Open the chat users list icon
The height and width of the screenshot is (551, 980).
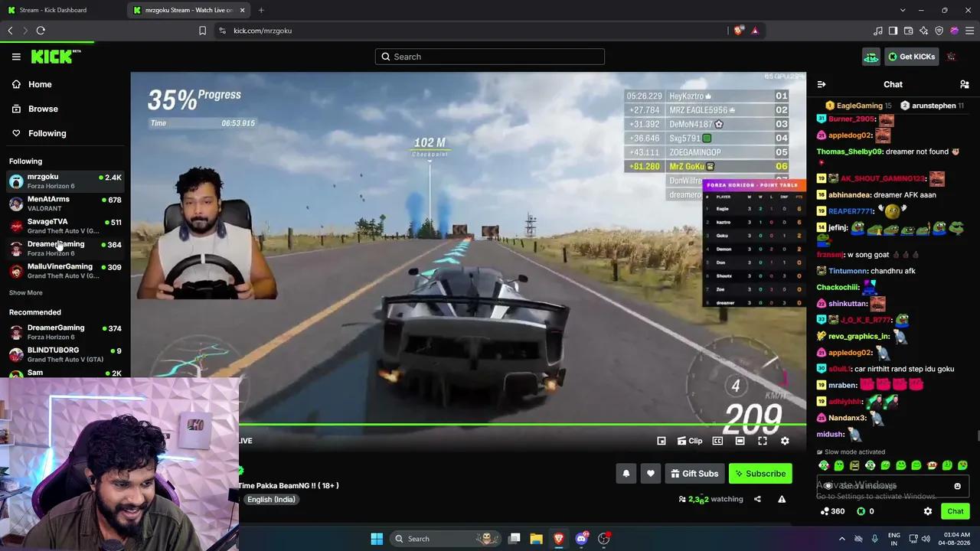tap(964, 85)
